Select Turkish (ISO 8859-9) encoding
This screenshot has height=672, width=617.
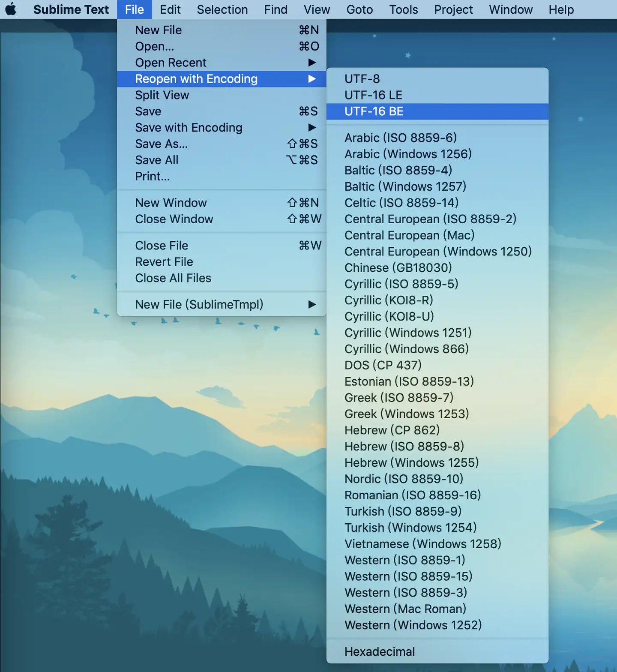click(x=437, y=512)
